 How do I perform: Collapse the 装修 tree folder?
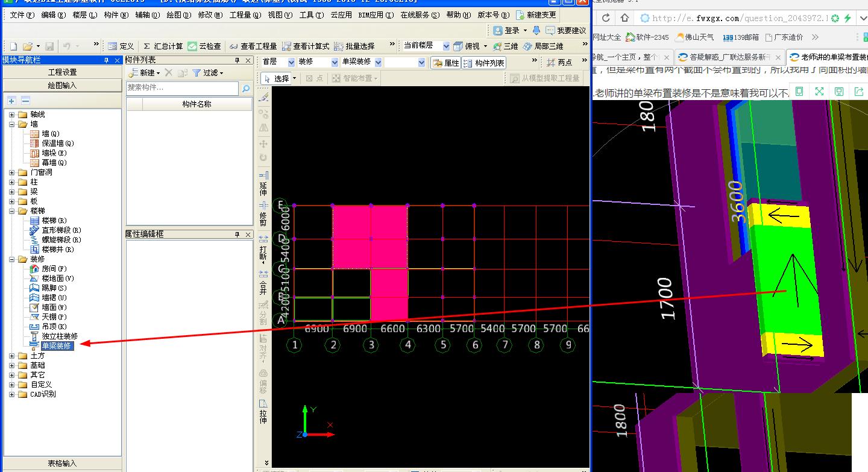(x=12, y=259)
